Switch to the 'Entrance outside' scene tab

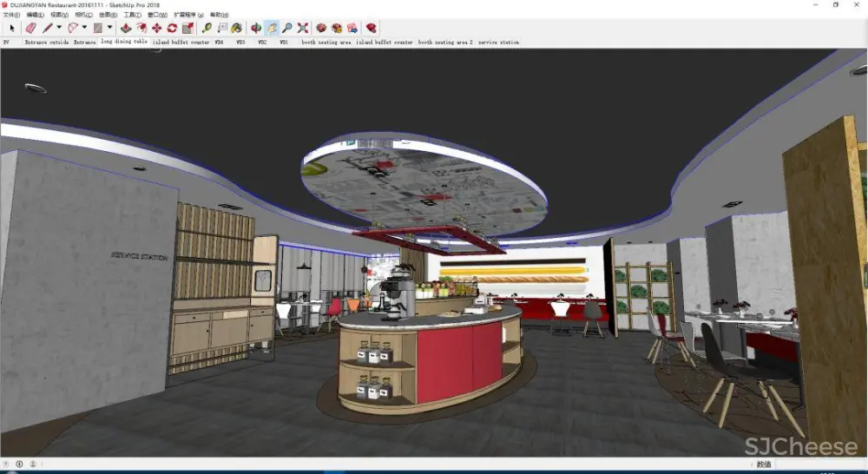coord(47,42)
